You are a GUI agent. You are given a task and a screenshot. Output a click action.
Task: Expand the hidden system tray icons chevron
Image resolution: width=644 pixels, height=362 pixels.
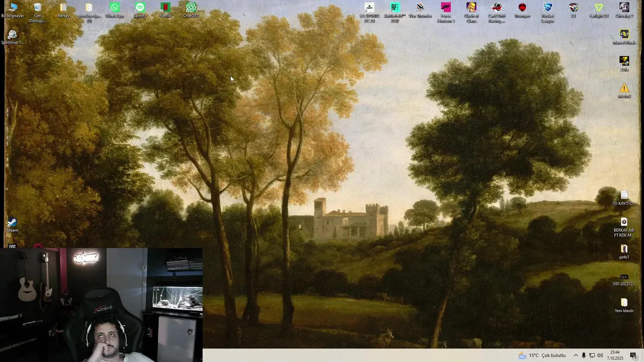coord(576,355)
